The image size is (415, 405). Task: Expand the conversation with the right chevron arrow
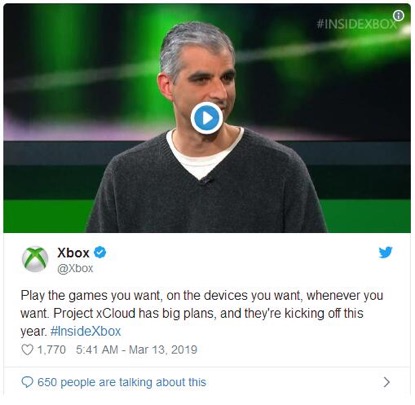(x=387, y=382)
